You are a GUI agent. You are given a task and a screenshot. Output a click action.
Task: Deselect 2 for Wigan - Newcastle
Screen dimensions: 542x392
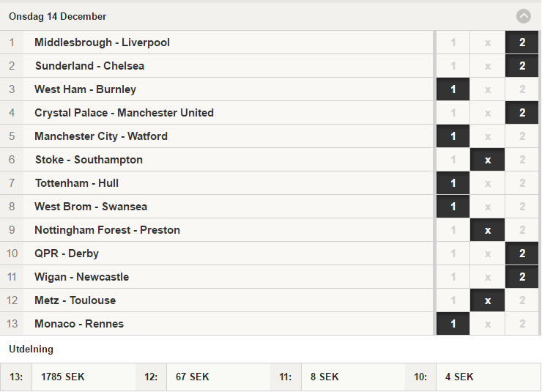pyautogui.click(x=522, y=277)
